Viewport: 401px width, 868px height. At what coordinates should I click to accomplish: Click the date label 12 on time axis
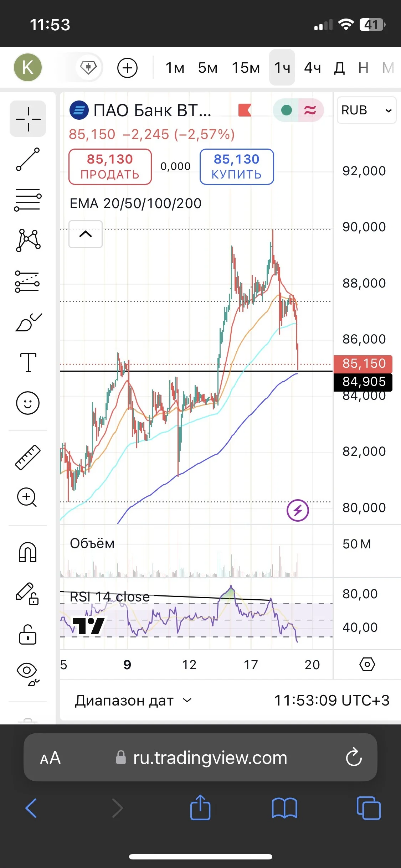pyautogui.click(x=189, y=665)
